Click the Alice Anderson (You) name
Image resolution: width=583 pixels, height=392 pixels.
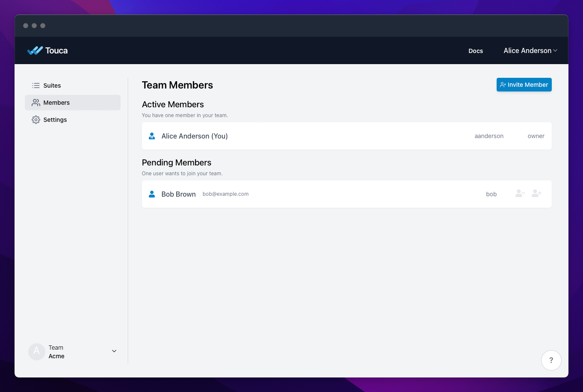195,136
